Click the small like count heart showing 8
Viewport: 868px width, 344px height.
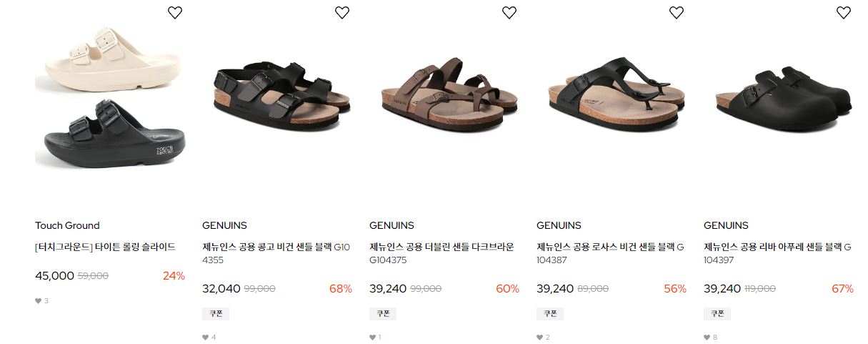[707, 338]
